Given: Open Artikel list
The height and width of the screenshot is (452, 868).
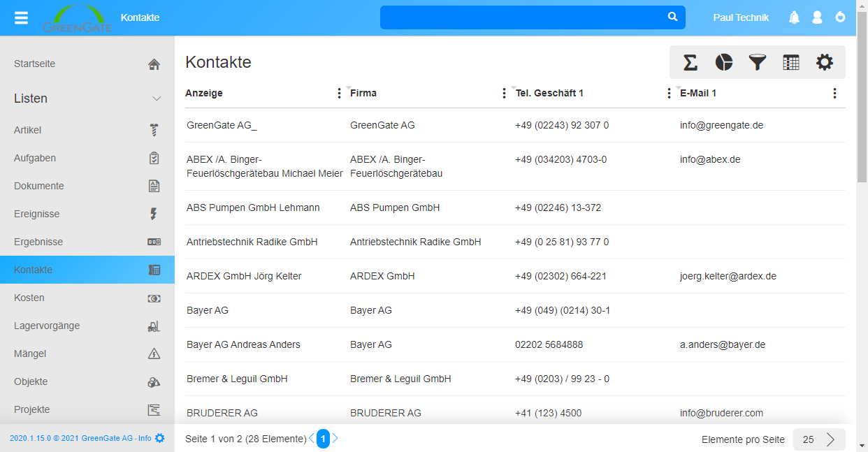Looking at the screenshot, I should 87,130.
